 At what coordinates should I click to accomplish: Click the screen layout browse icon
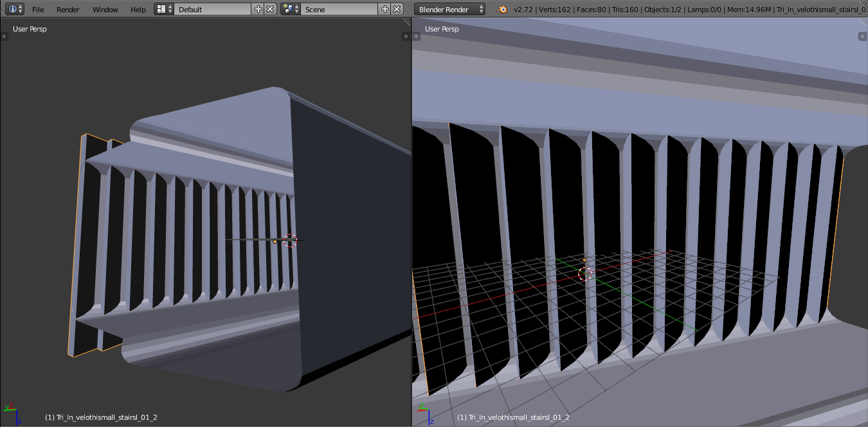163,9
